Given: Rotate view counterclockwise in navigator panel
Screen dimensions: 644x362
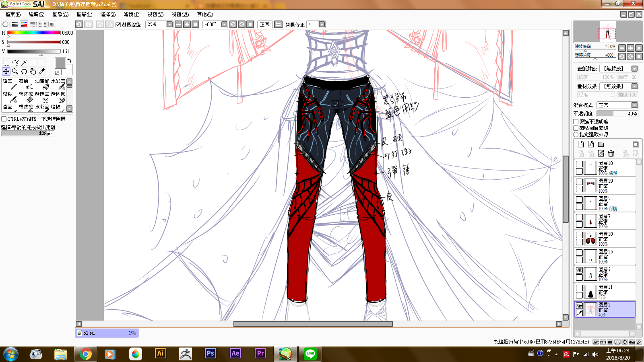Looking at the screenshot, I should pyautogui.click(x=622, y=57).
